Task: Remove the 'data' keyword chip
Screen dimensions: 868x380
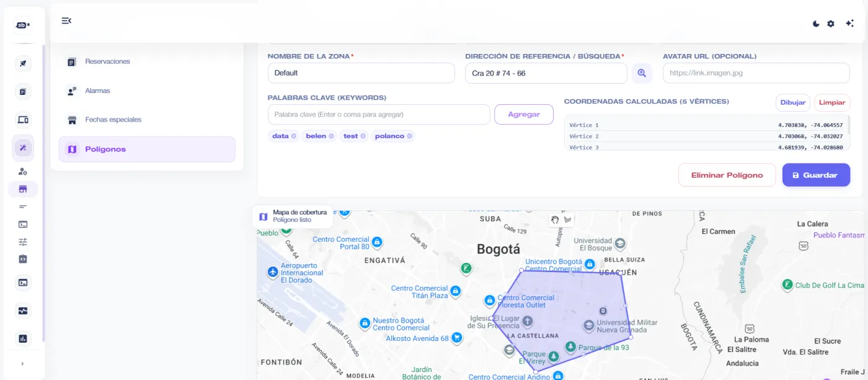Action: 294,136
